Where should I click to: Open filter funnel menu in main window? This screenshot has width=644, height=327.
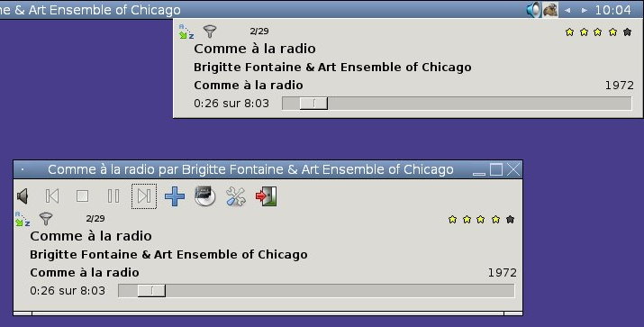pos(46,219)
